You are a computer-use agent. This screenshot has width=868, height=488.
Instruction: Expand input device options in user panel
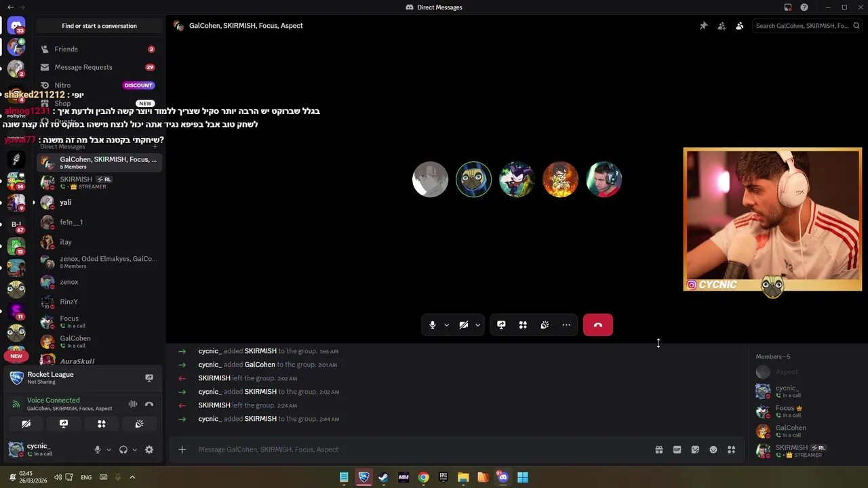[x=108, y=450]
